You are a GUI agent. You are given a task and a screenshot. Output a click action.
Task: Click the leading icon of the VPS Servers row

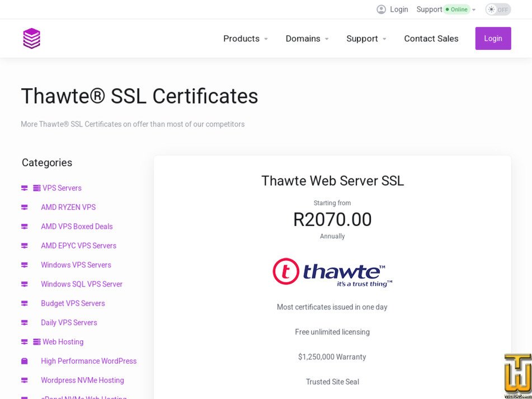(25, 188)
